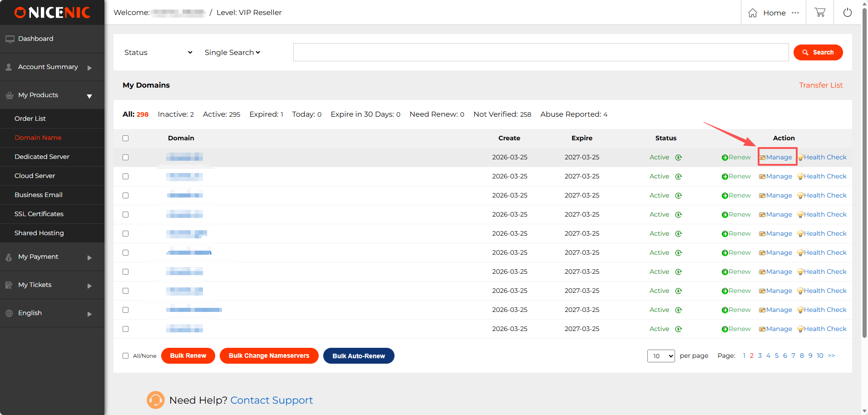Click the green Renew icon in the second row
The image size is (868, 415).
point(725,177)
